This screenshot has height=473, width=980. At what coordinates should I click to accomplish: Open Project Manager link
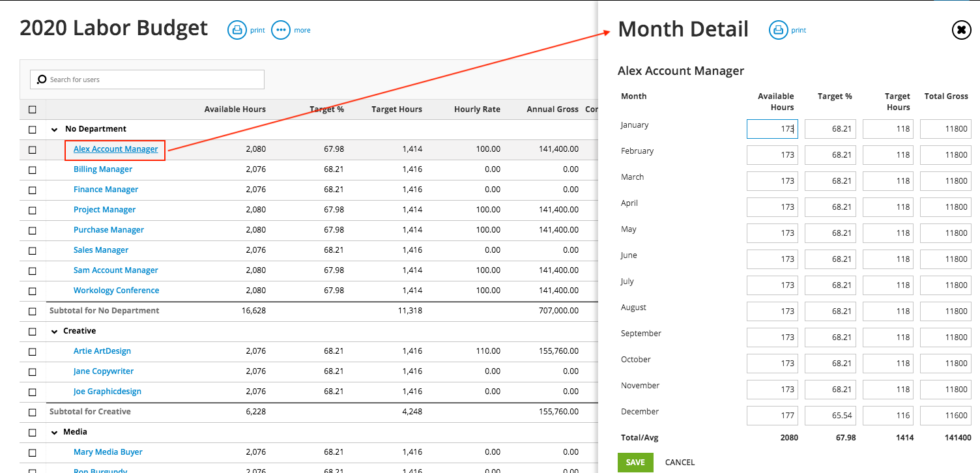(x=104, y=210)
